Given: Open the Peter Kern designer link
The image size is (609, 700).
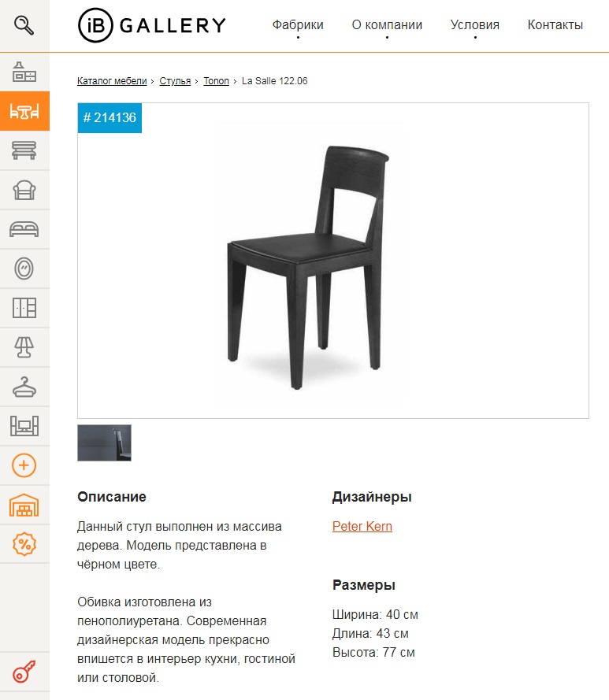Looking at the screenshot, I should 362,526.
